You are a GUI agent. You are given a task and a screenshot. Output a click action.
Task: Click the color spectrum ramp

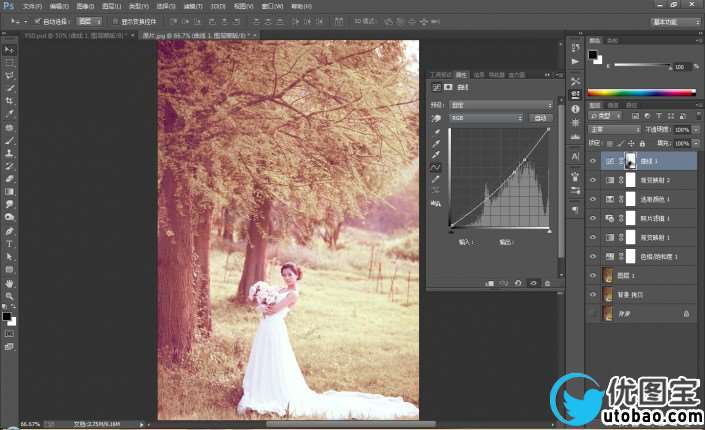[x=642, y=93]
